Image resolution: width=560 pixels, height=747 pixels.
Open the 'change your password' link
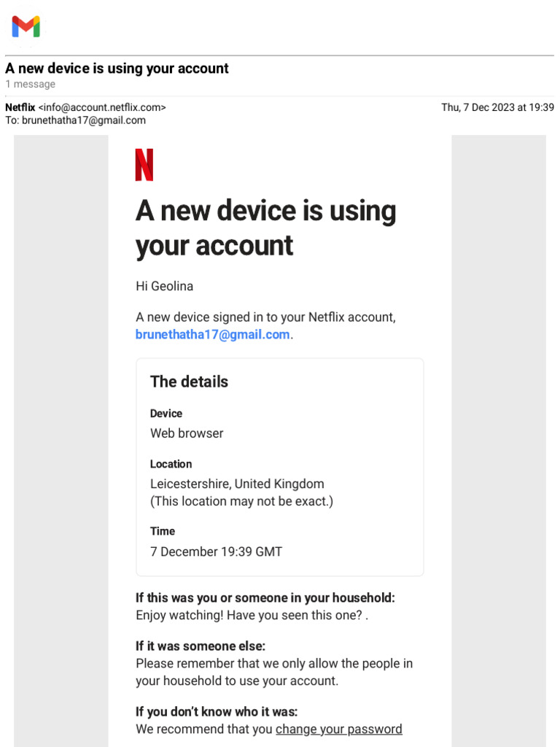pos(338,729)
